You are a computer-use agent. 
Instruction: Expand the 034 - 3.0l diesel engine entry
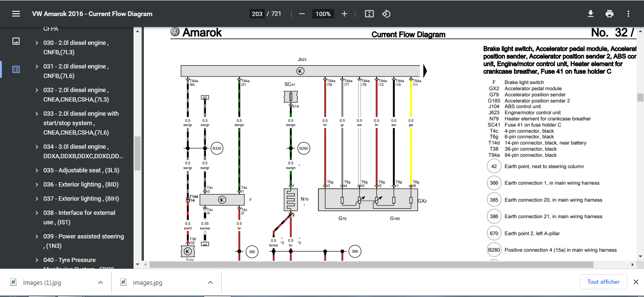37,147
